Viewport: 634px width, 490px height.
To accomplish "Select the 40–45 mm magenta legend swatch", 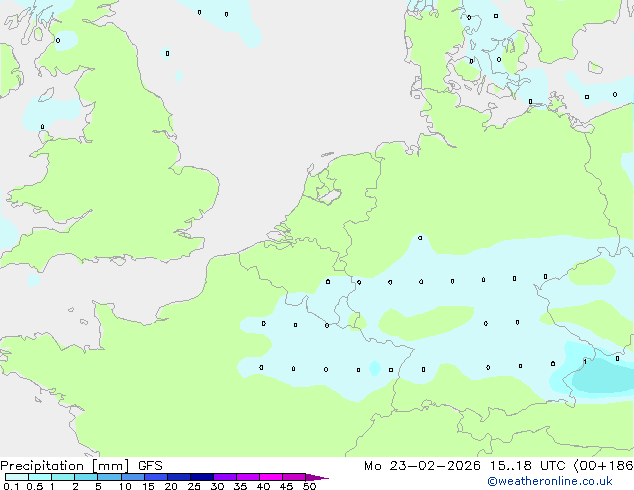I will [x=271, y=477].
